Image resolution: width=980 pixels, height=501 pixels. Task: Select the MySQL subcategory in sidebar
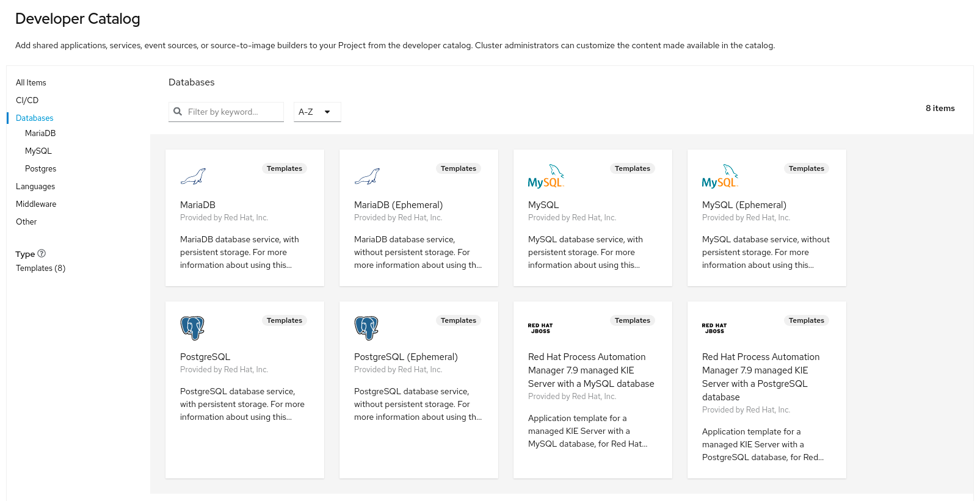pos(38,151)
